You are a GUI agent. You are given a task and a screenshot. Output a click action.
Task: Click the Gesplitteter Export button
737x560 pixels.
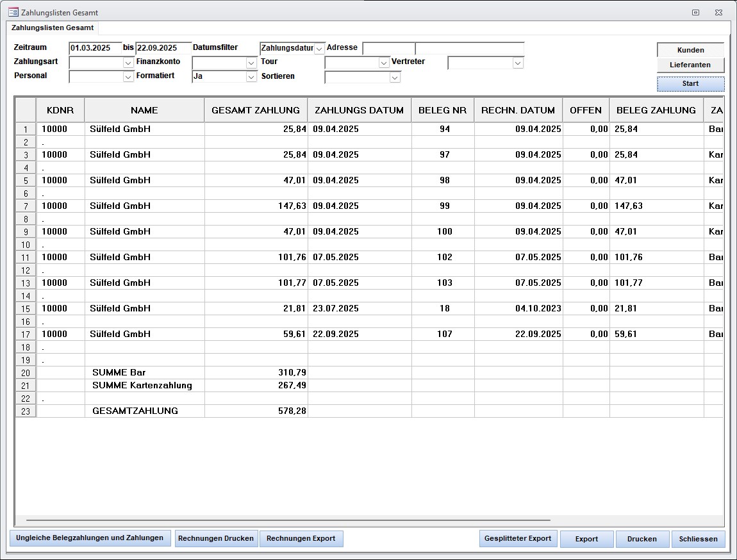pyautogui.click(x=518, y=539)
